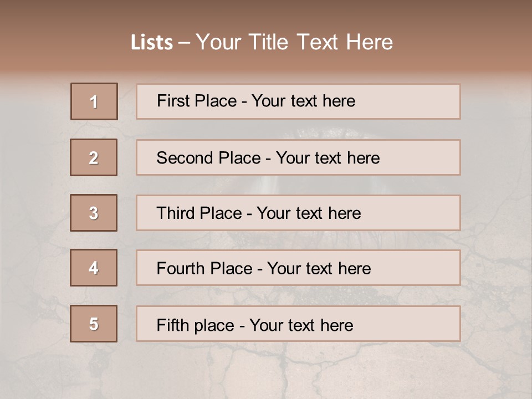Viewport: 532px width, 399px height.
Task: Click the 'First Place - Your text here' bar
Action: pos(298,101)
